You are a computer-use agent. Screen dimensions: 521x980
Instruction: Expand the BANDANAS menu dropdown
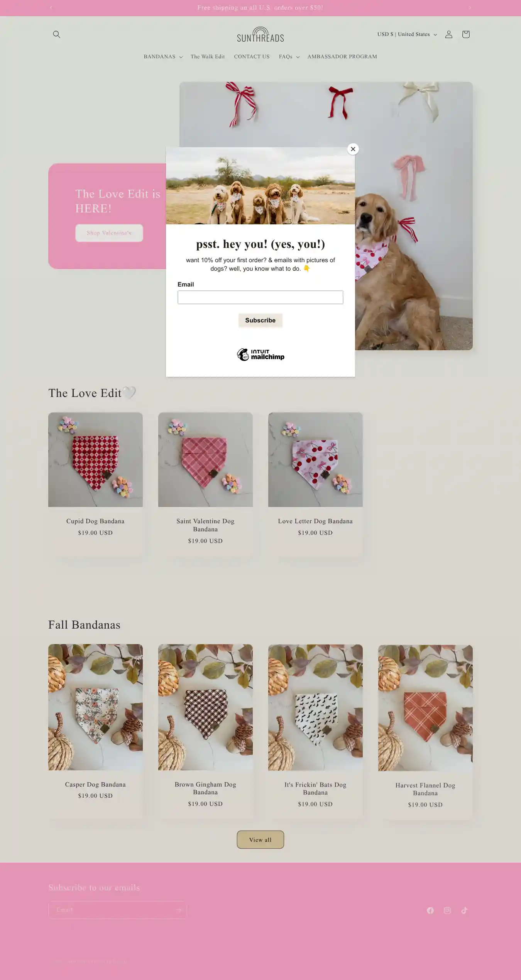(163, 57)
